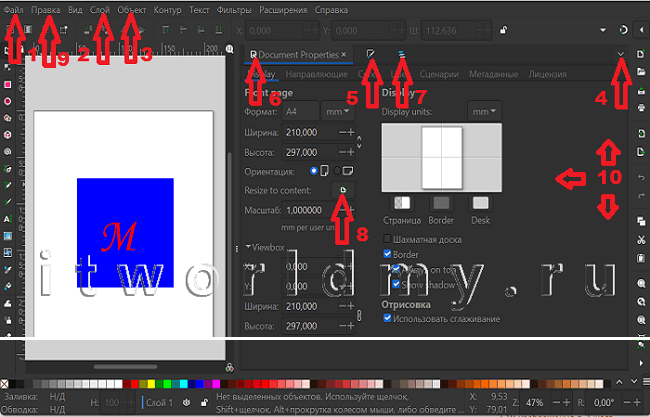
Task: Click the New document icon in commands bar
Action: coord(641,54)
